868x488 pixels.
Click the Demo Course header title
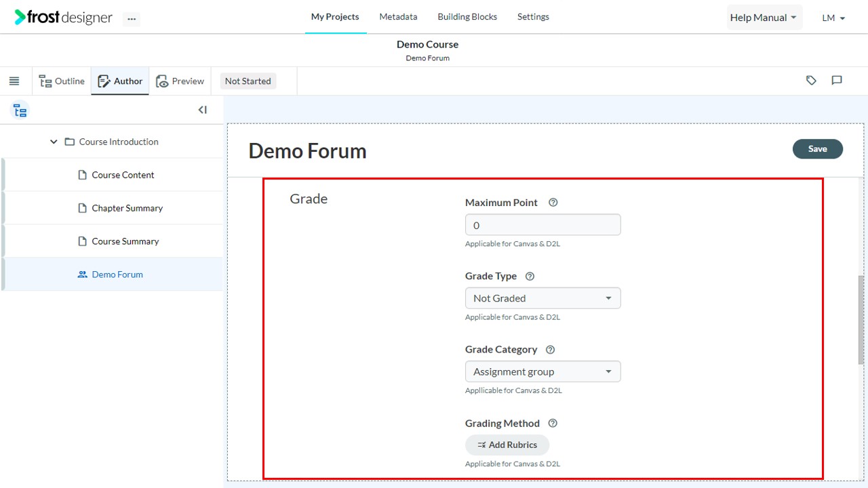coord(427,44)
